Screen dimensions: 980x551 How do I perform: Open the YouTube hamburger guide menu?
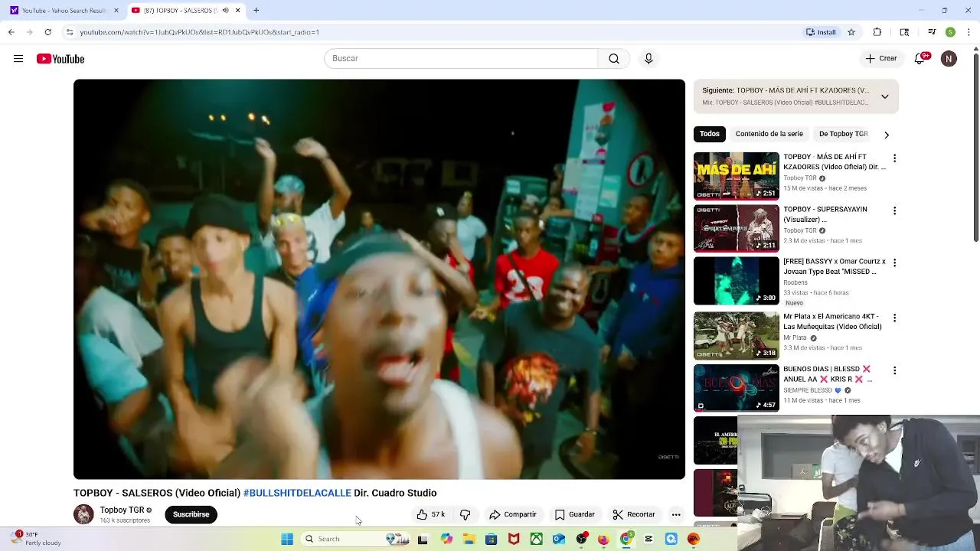(x=18, y=59)
